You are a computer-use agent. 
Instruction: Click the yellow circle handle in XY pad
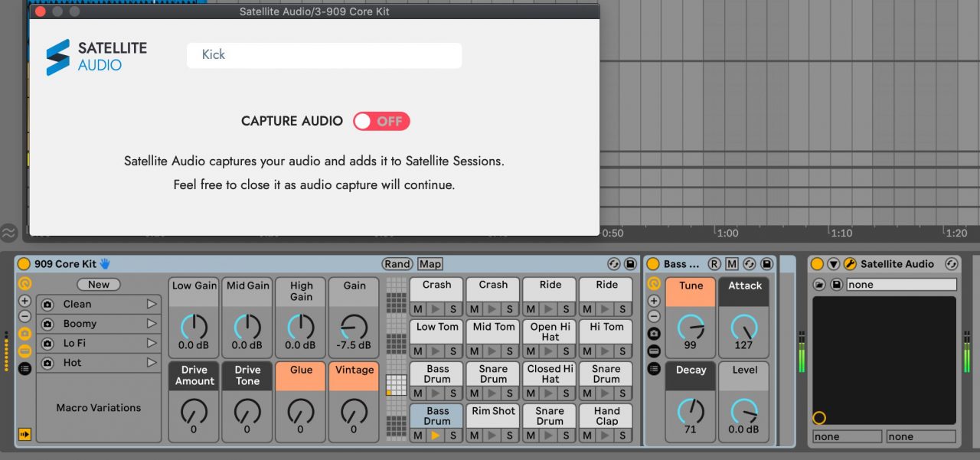point(819,418)
